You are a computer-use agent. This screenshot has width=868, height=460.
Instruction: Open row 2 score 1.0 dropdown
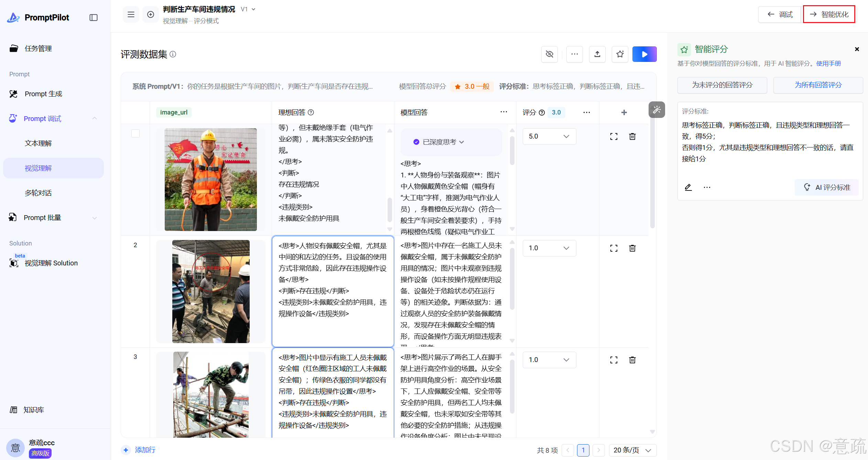pos(549,248)
